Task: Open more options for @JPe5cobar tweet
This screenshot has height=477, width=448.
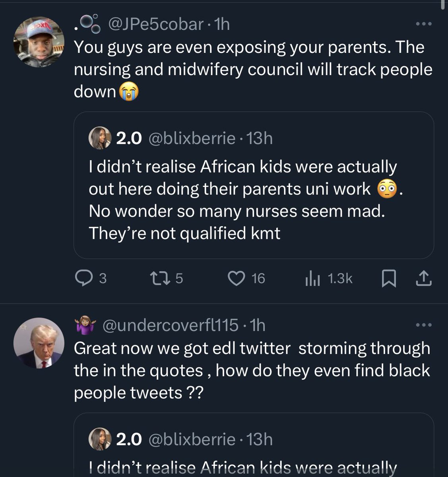Action: (423, 24)
